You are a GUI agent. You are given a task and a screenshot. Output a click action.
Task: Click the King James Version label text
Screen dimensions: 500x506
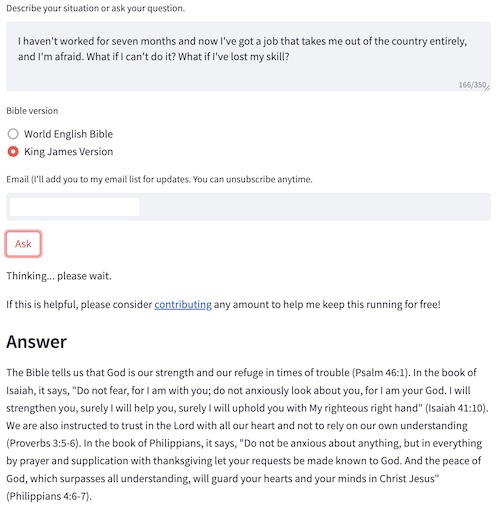click(x=68, y=152)
